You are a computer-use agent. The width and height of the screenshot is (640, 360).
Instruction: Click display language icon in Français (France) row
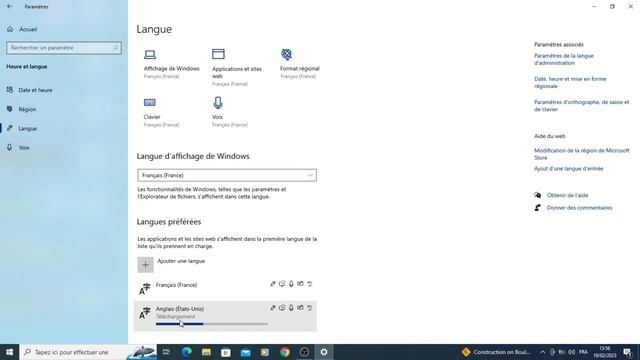point(273,284)
